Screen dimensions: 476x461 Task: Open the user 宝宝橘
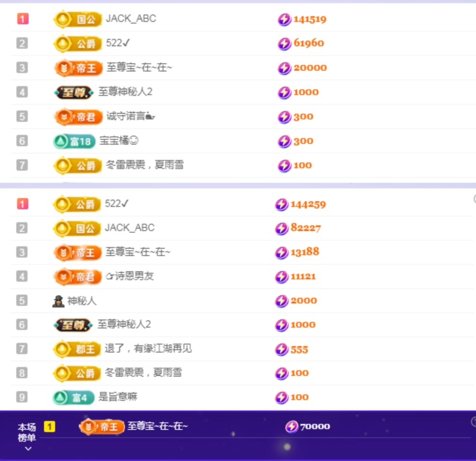click(x=119, y=140)
